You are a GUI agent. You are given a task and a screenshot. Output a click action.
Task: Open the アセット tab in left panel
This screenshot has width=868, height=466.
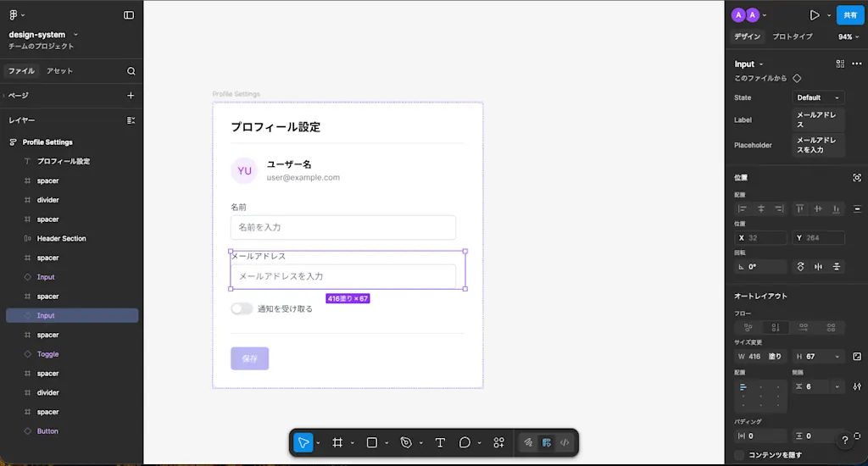(x=60, y=71)
